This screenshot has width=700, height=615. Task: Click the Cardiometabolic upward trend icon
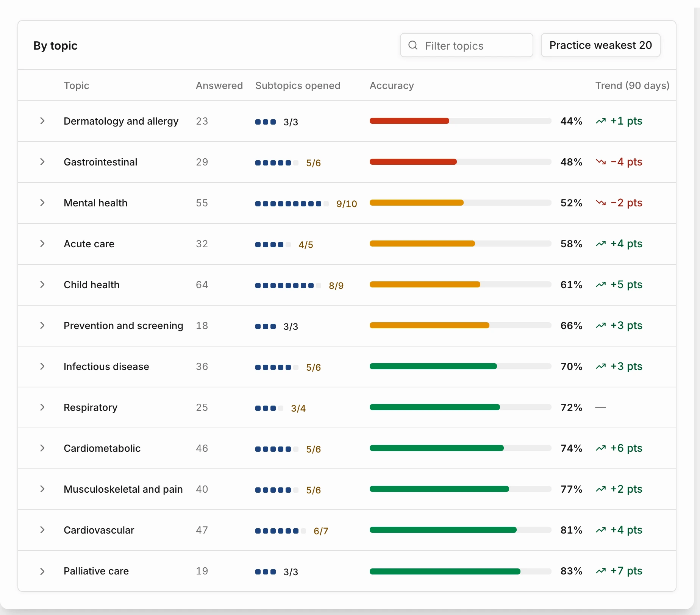[601, 448]
